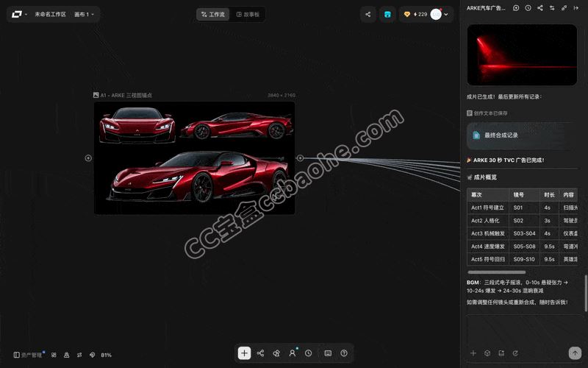Open the 资产管理 asset panel
The height and width of the screenshot is (368, 588).
[x=29, y=355]
